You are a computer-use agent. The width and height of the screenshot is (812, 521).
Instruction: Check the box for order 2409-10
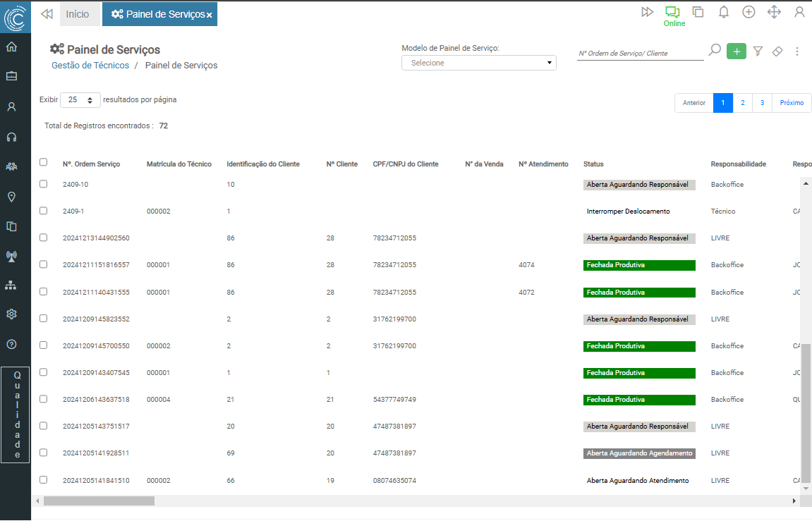[44, 184]
